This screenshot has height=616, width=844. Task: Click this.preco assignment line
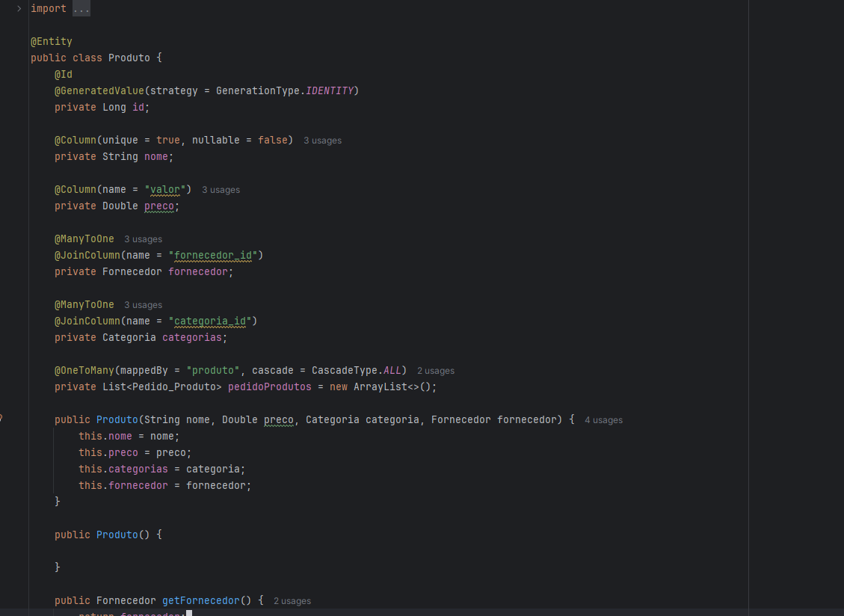click(x=135, y=452)
